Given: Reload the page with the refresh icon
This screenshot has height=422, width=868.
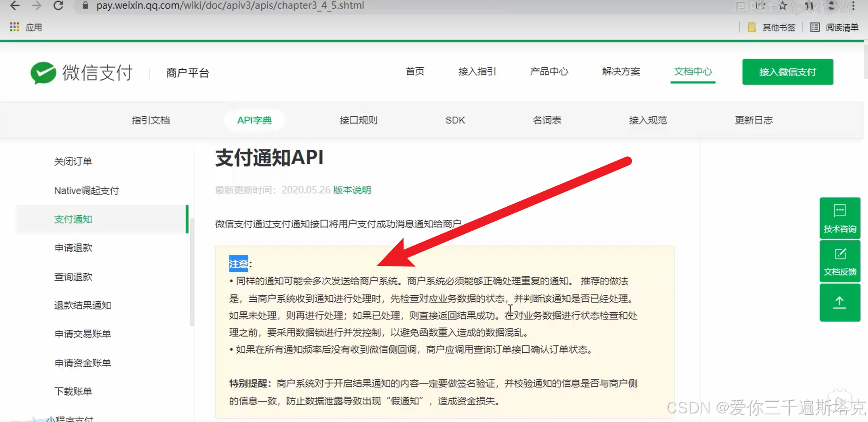Looking at the screenshot, I should point(58,6).
